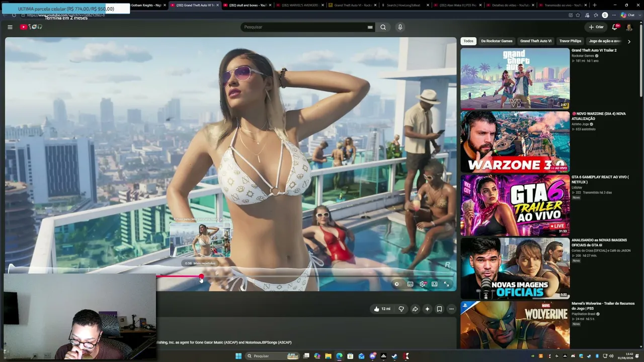Screen dimensions: 644x362
Task: Click Marvel's Wolverine trailer title
Action: click(603, 306)
